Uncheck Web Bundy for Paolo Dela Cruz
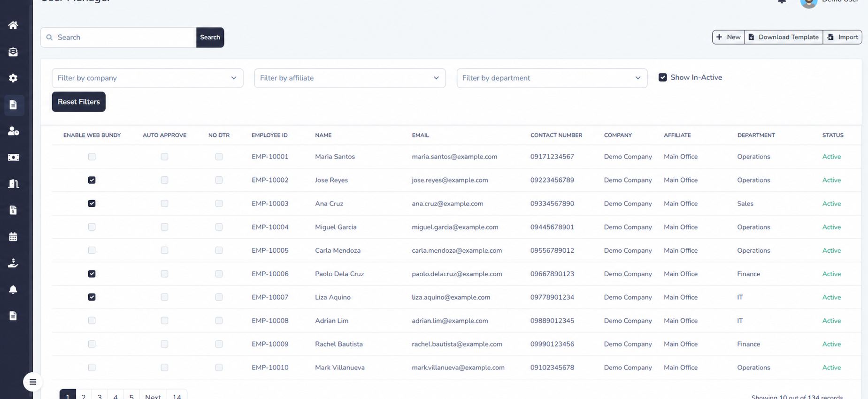Image resolution: width=868 pixels, height=399 pixels. coord(92,274)
